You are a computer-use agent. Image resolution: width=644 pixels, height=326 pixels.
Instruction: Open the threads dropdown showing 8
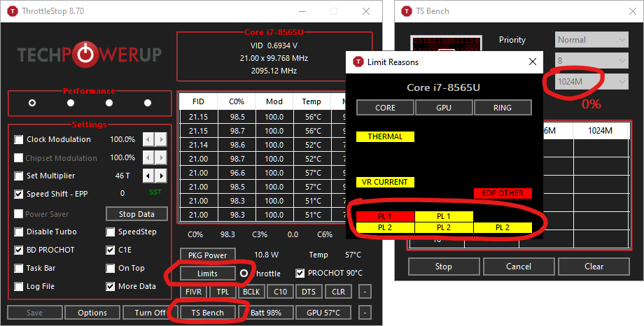point(591,61)
